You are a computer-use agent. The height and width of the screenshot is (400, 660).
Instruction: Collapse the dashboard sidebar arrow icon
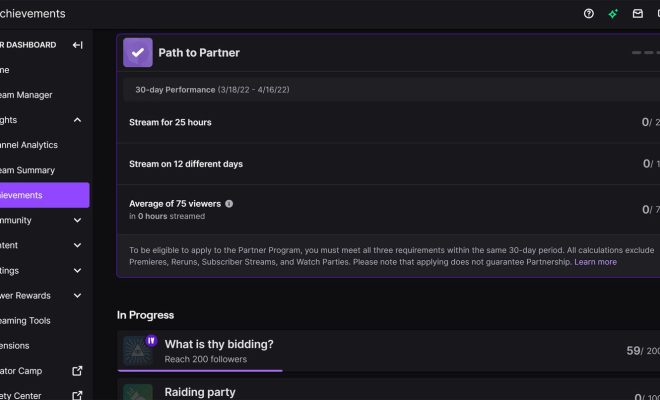pyautogui.click(x=77, y=45)
